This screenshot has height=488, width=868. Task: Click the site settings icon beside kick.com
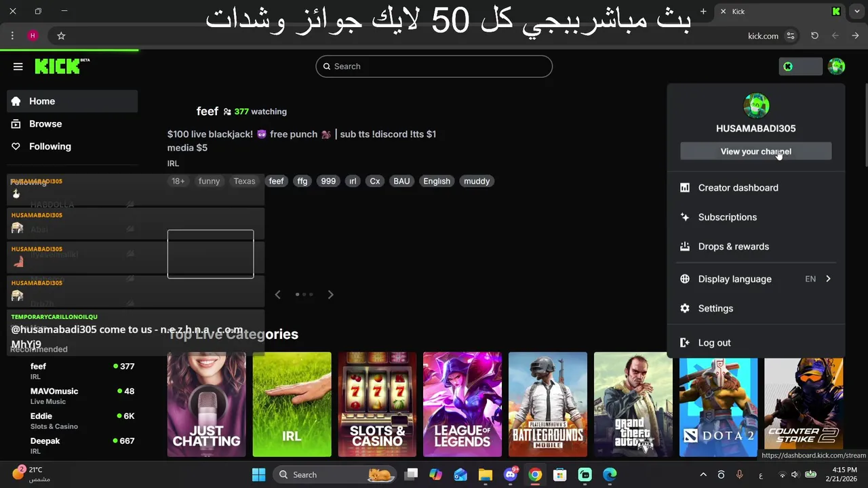pos(791,36)
